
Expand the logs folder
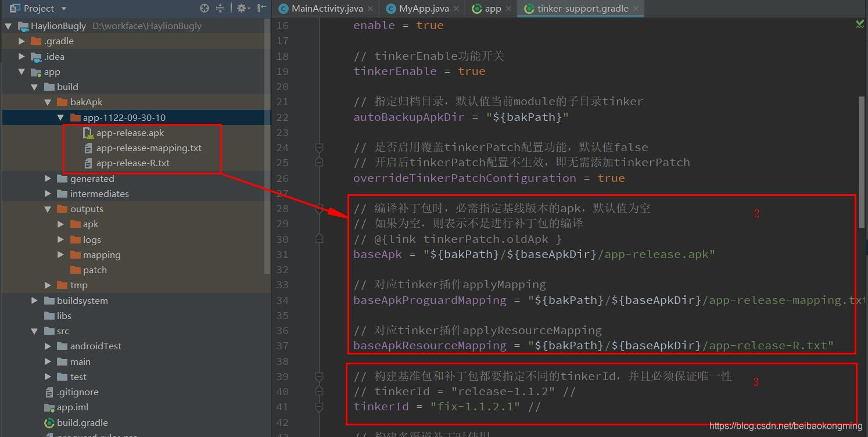[60, 239]
